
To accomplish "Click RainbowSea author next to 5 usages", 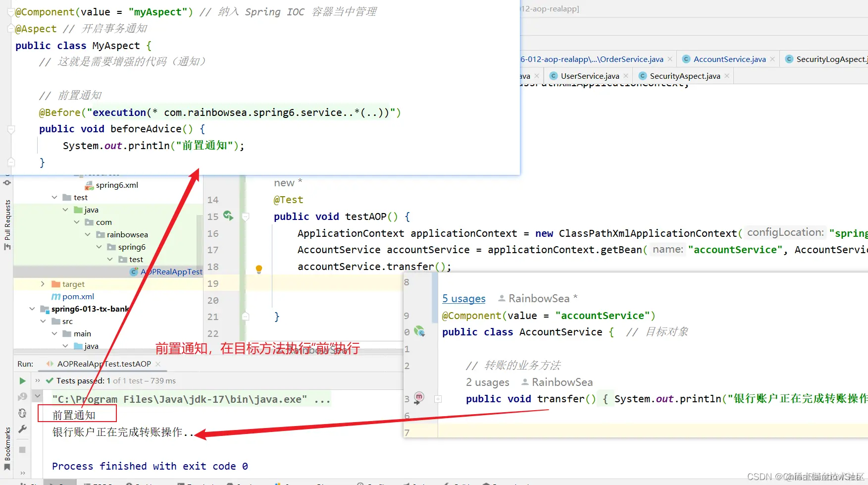I will coord(538,299).
